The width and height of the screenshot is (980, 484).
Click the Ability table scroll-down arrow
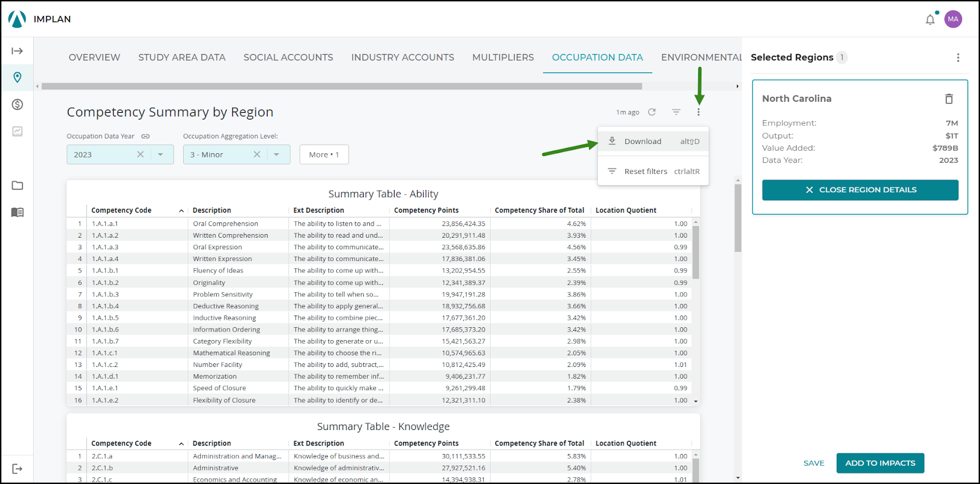tap(696, 401)
